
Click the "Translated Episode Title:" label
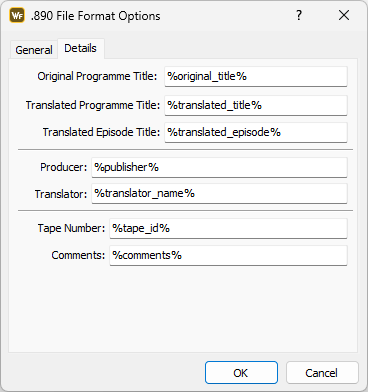coord(101,132)
